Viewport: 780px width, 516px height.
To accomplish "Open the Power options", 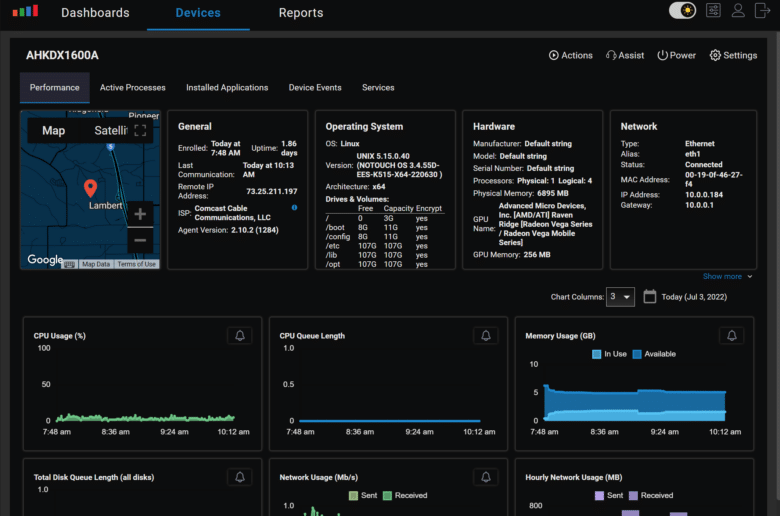I will click(676, 55).
